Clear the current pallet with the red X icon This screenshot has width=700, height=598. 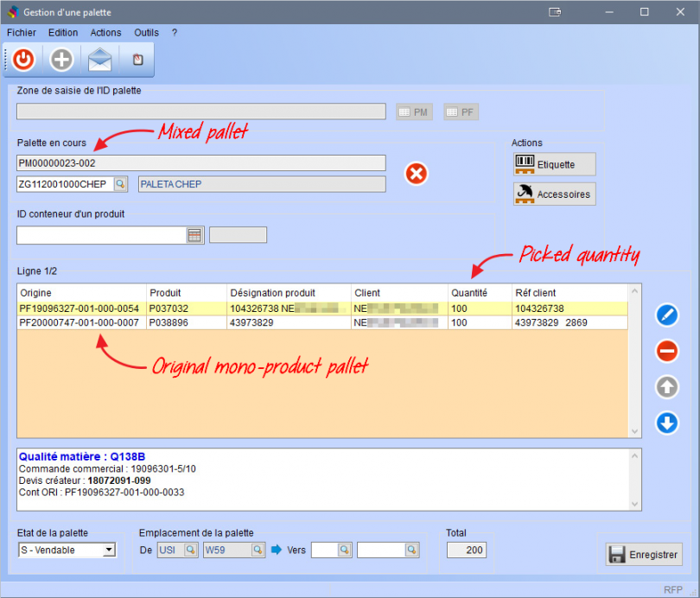pos(416,174)
